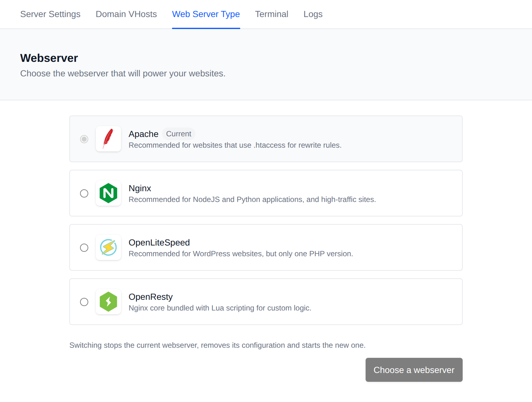Pick the OpenResty radio option
This screenshot has height=402, width=532.
click(84, 302)
